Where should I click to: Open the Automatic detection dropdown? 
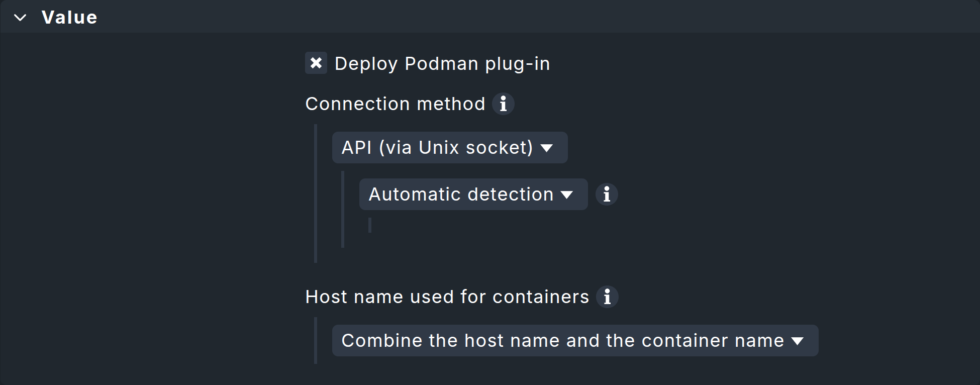[472, 195]
